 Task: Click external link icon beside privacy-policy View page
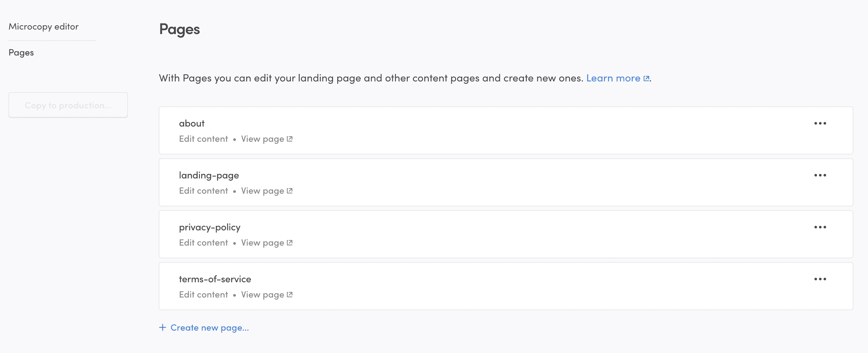point(290,242)
